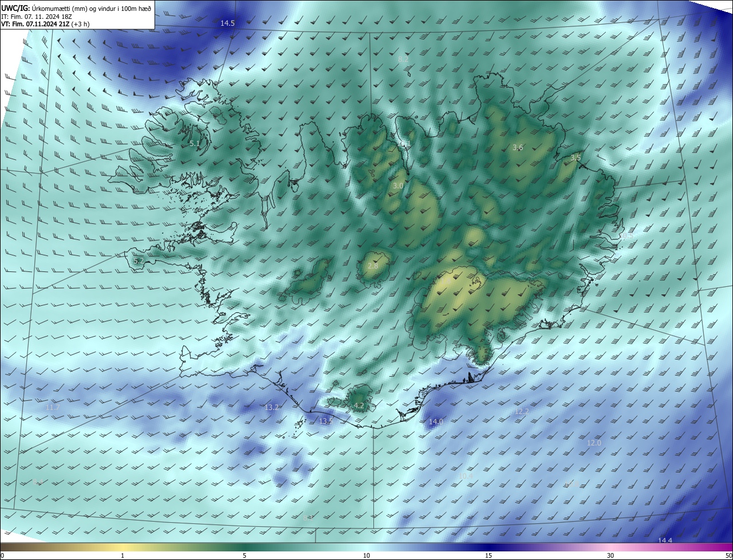
Task: Select the 4.2 value on the green patch
Action: [359, 406]
